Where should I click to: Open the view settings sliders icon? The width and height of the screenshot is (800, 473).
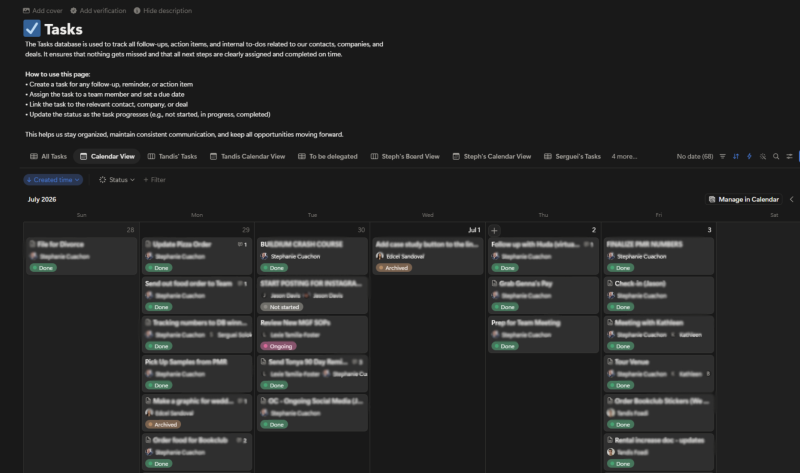(789, 157)
